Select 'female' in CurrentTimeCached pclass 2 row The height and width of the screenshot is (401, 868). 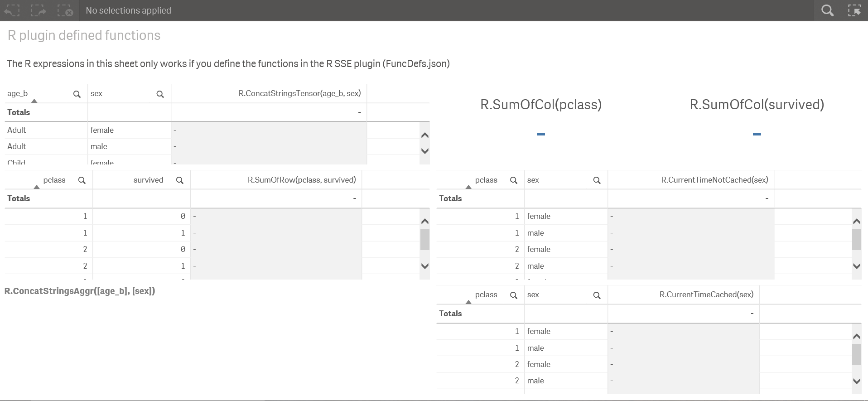point(566,364)
